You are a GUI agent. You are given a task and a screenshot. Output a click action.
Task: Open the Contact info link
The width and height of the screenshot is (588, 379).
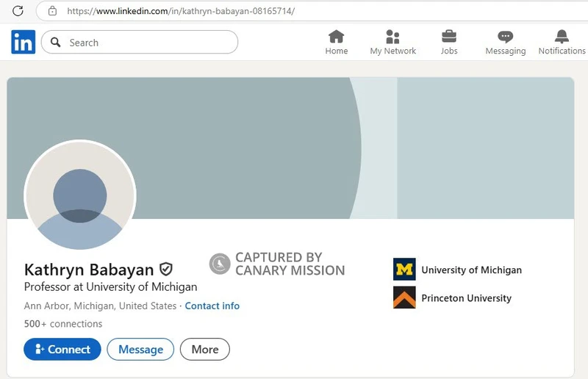coord(212,306)
